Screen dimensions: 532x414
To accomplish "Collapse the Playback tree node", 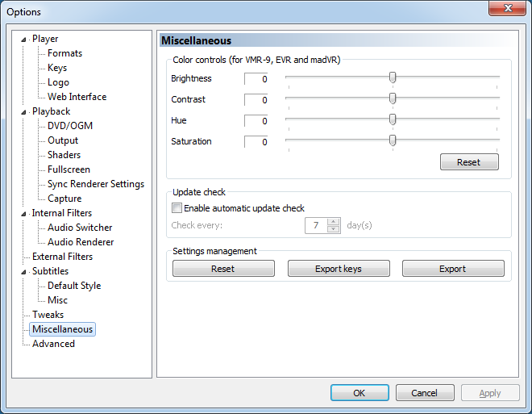I will point(23,112).
